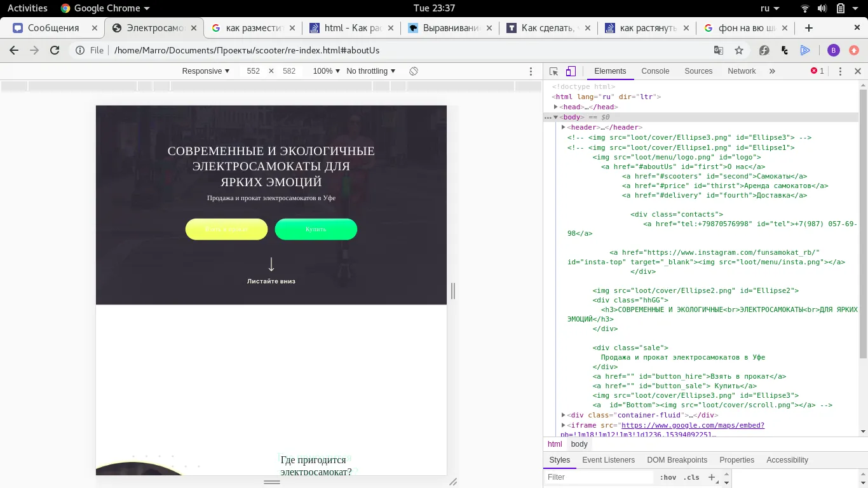Open the system volume indicator
868x488 pixels.
click(822, 8)
